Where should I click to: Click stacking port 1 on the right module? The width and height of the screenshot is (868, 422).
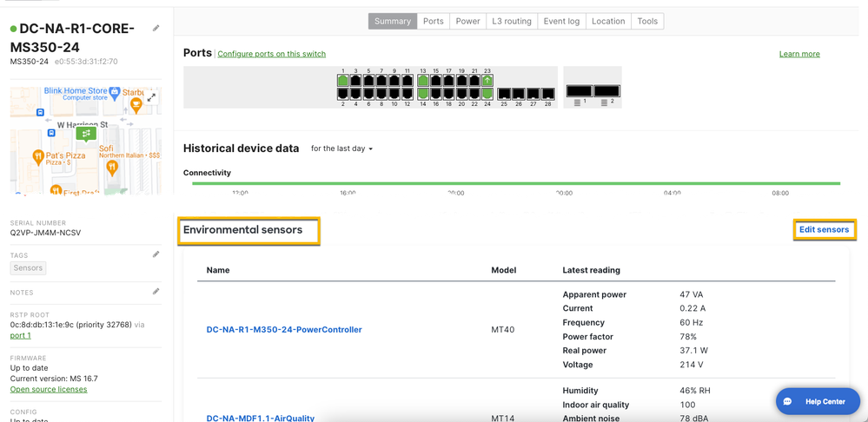579,90
